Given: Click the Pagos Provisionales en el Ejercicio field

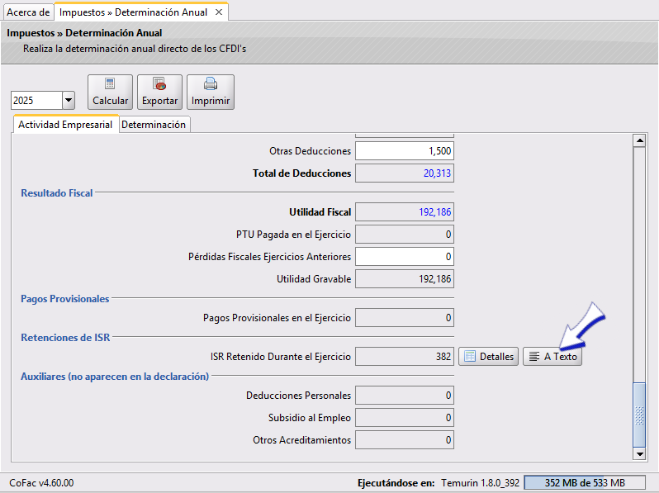Looking at the screenshot, I should (x=404, y=317).
